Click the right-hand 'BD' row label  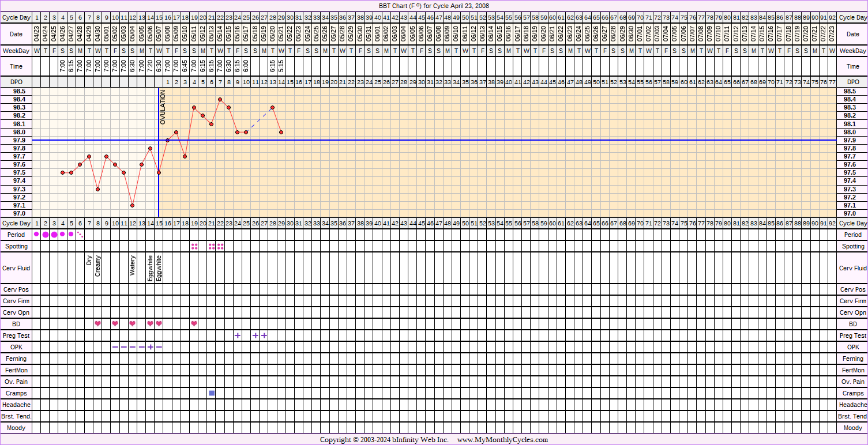(x=853, y=324)
